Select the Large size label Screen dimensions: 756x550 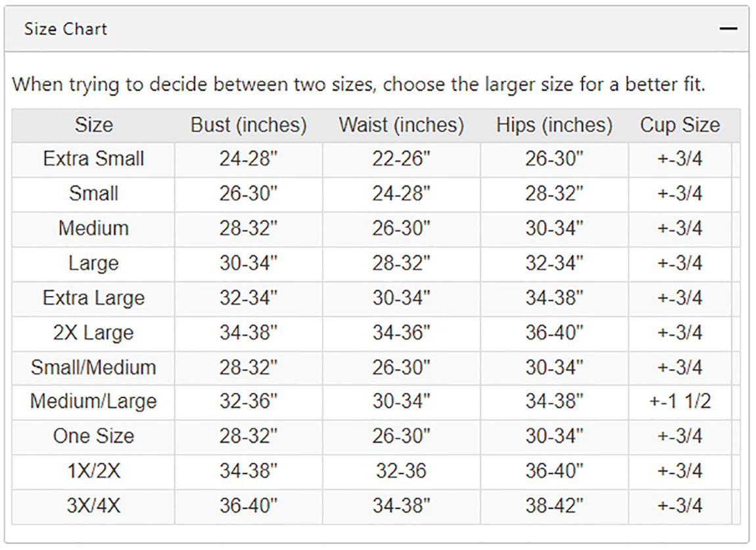pyautogui.click(x=93, y=263)
